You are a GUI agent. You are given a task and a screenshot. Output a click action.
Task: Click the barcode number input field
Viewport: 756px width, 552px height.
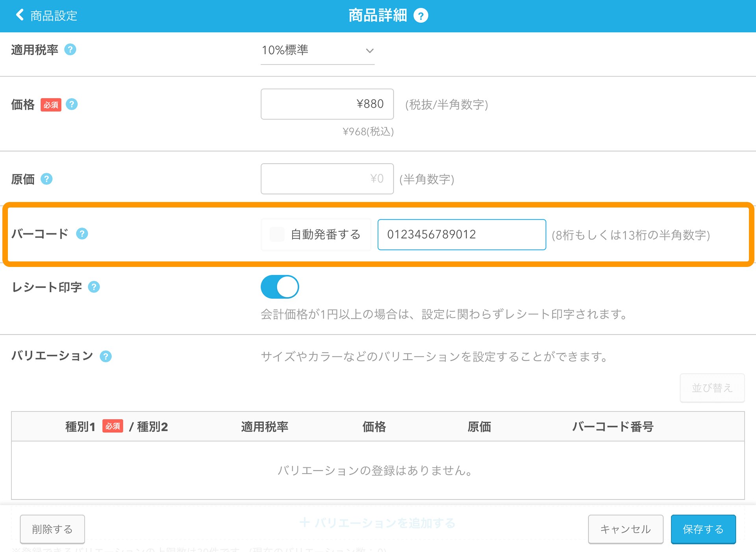pos(461,235)
